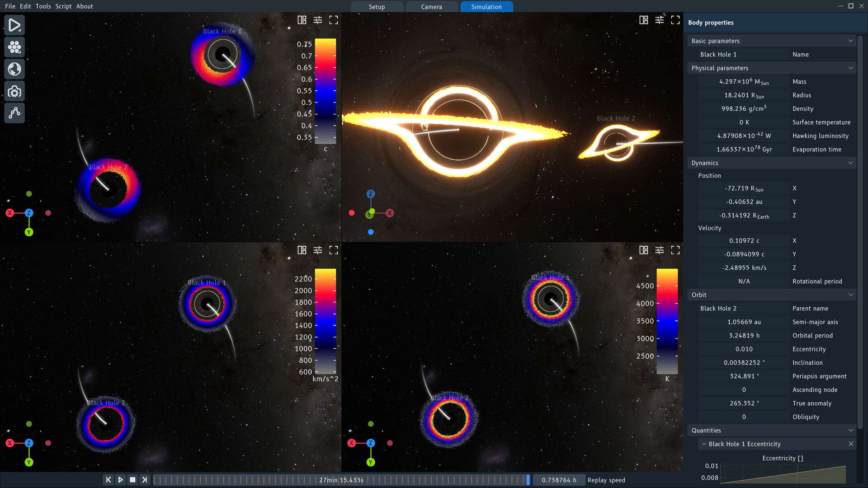868x488 pixels.
Task: Collapse the Basic parameters section
Action: (851, 41)
